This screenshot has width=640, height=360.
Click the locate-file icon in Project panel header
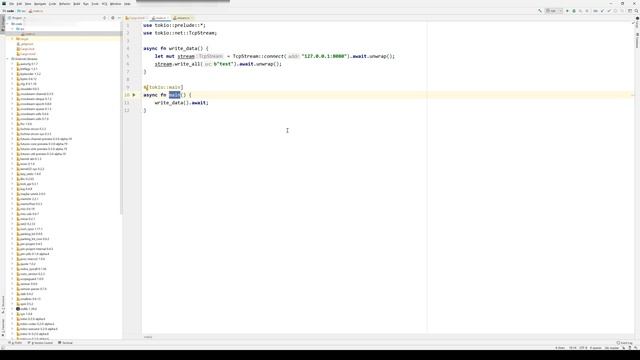(x=104, y=18)
